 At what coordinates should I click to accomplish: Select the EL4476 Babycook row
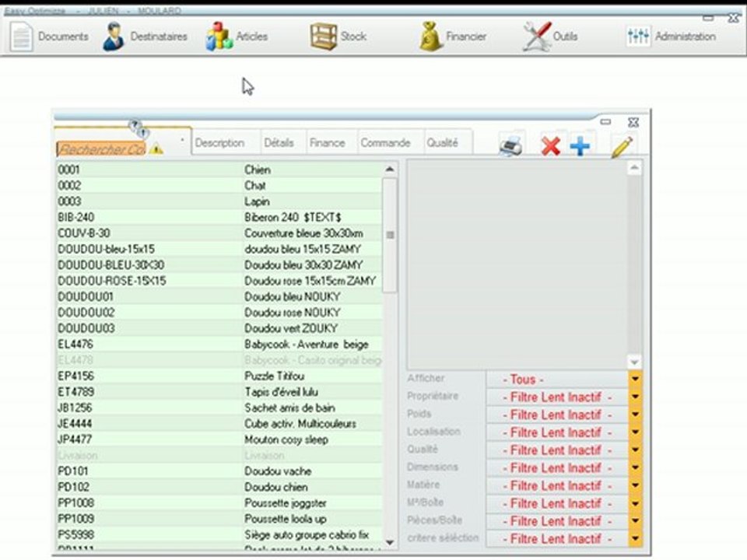point(219,345)
